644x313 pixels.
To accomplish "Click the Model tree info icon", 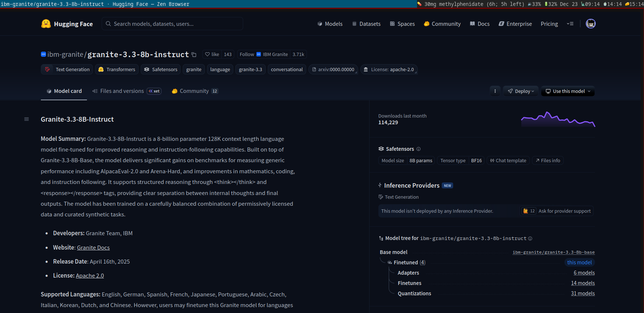I will (x=530, y=239).
